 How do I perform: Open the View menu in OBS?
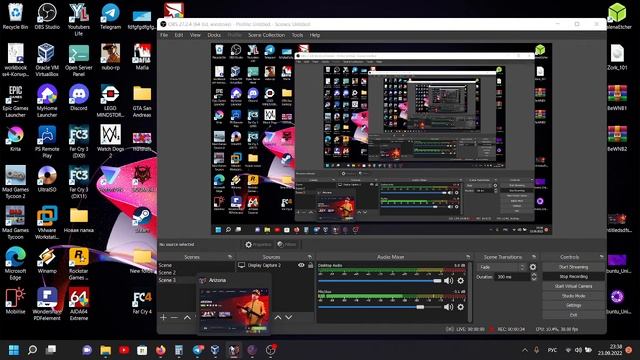tap(195, 35)
